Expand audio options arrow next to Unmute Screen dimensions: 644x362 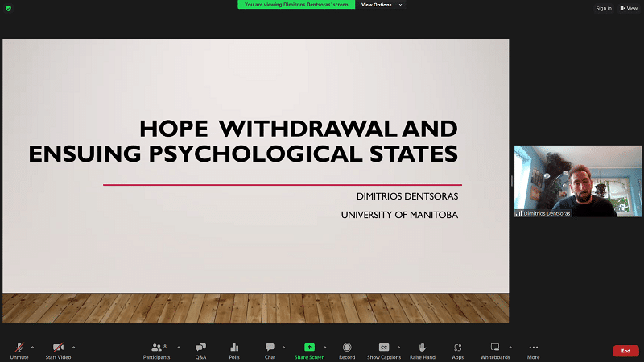pos(32,348)
